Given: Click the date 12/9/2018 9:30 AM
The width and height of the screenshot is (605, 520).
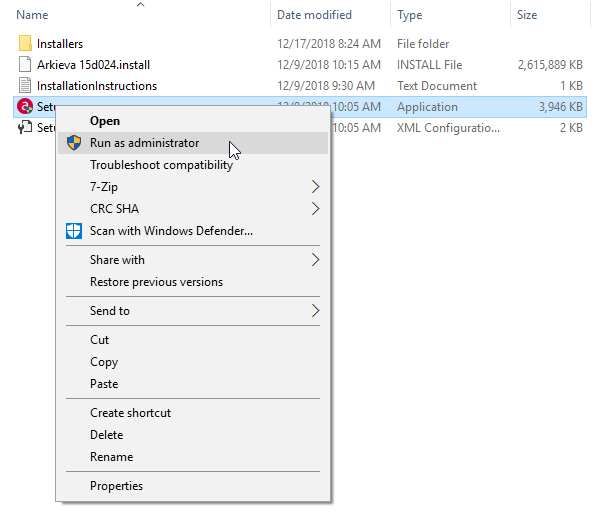Looking at the screenshot, I should coord(326,86).
